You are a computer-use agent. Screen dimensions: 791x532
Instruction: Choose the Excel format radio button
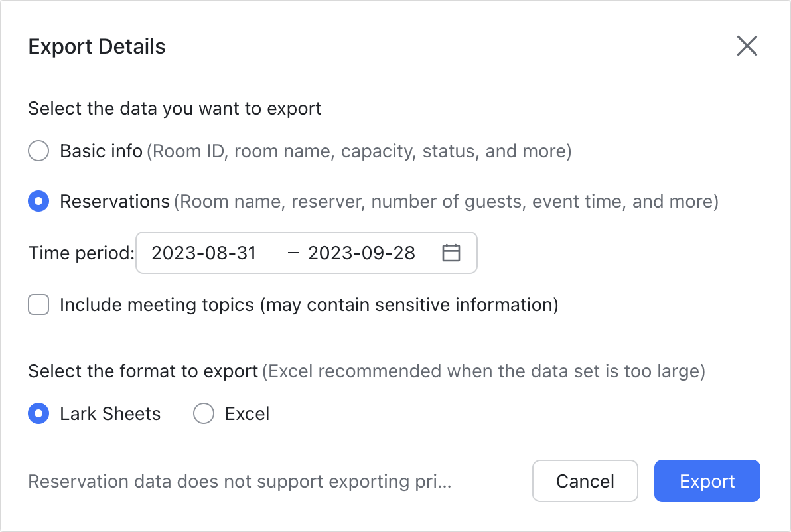pos(203,414)
